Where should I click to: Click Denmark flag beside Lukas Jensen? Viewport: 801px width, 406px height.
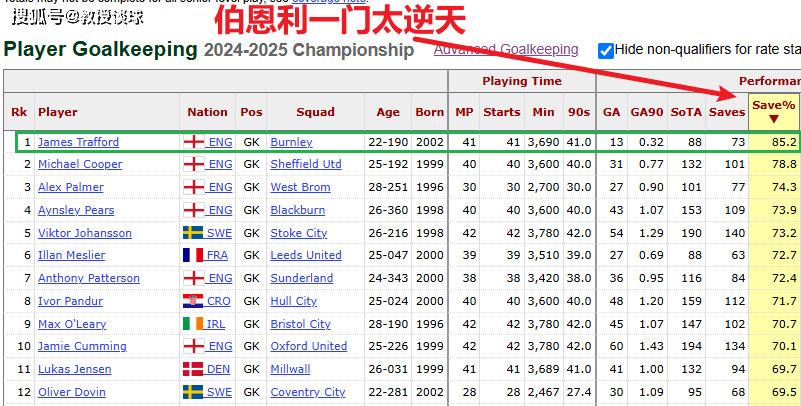tap(194, 369)
